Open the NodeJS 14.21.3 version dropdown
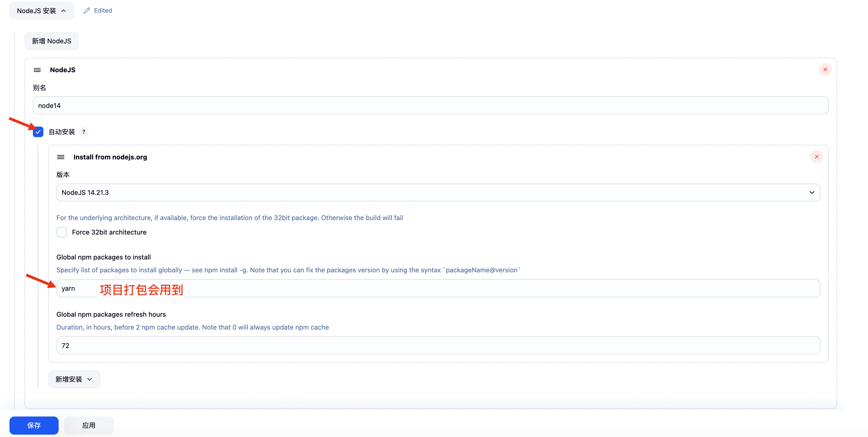This screenshot has width=868, height=437. pyautogui.click(x=438, y=193)
